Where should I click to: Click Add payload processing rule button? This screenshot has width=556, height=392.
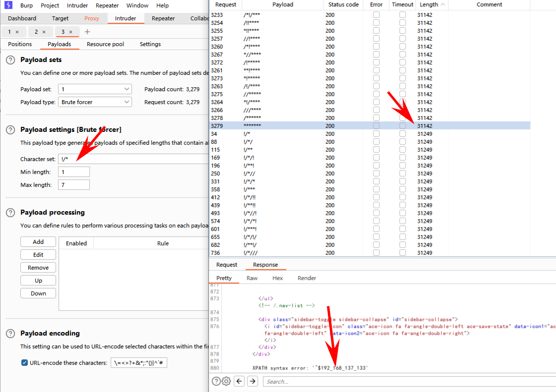[x=38, y=242]
